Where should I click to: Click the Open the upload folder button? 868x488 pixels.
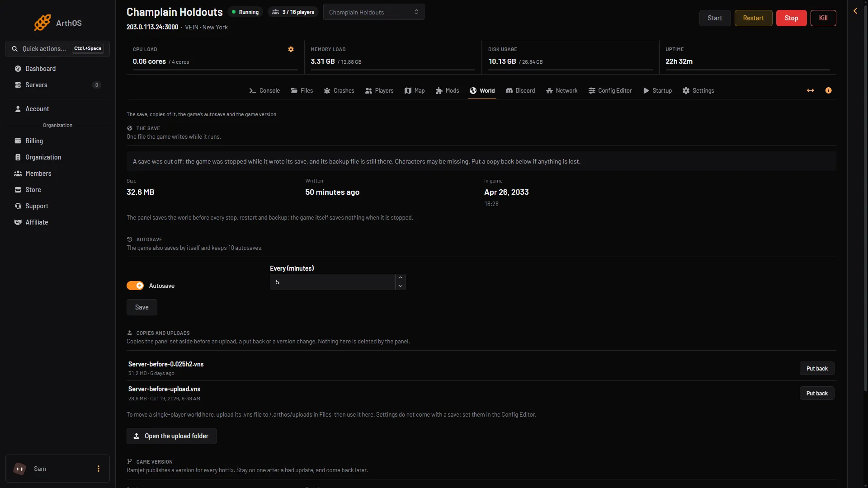click(172, 436)
